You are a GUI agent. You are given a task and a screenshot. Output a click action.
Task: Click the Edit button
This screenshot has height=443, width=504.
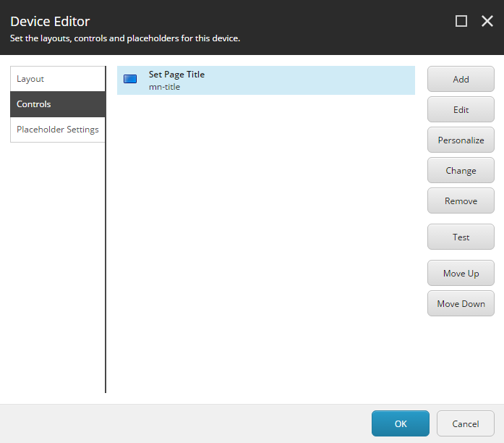click(461, 110)
